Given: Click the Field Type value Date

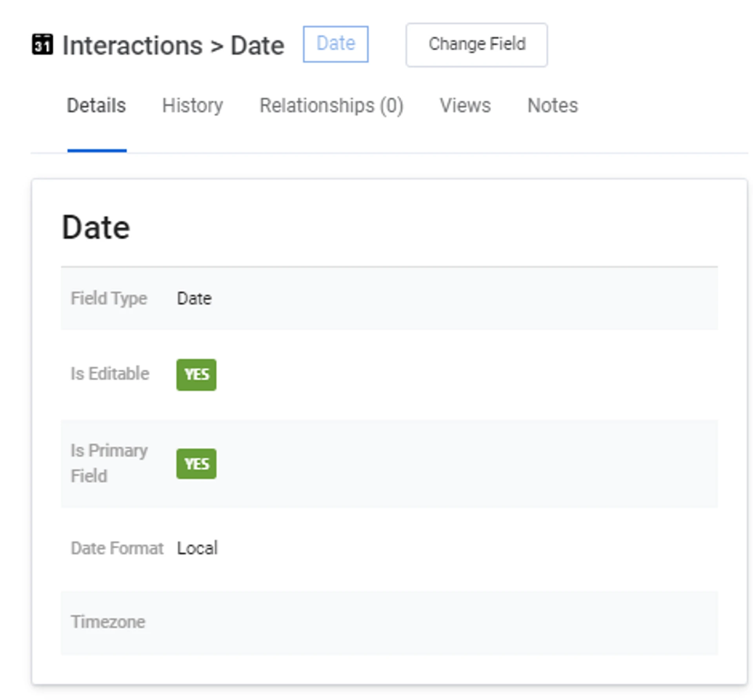Looking at the screenshot, I should (194, 299).
